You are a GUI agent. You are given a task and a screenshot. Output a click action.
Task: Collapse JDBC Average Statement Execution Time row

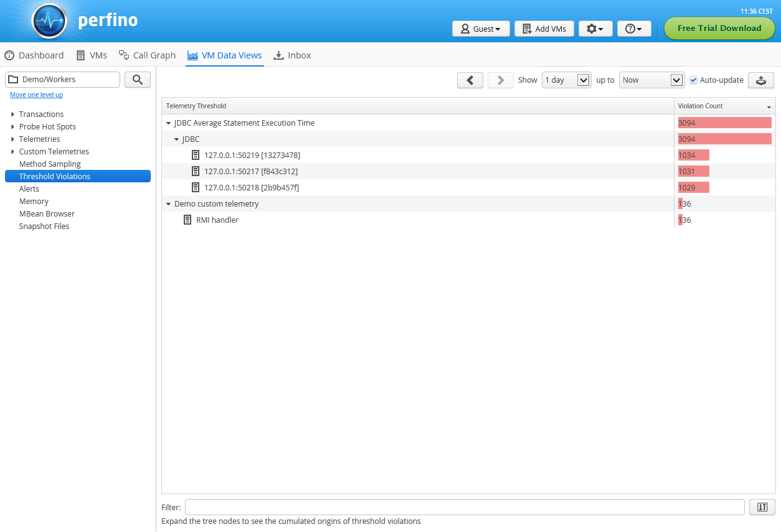click(x=168, y=123)
